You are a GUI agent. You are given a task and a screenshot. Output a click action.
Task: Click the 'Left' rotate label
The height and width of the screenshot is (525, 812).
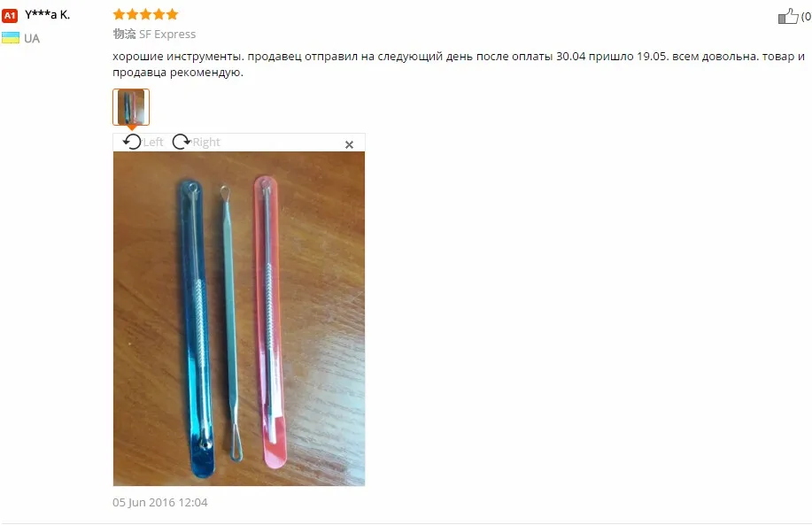(153, 142)
